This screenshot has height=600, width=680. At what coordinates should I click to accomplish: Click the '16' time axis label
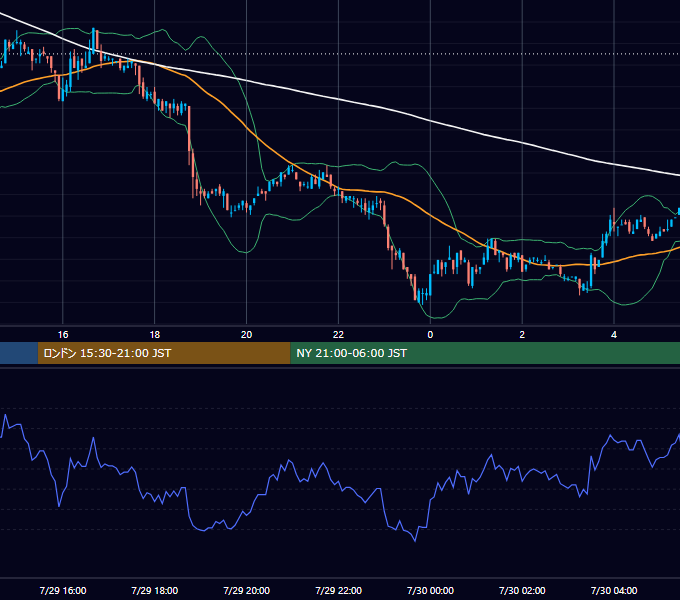tap(63, 335)
